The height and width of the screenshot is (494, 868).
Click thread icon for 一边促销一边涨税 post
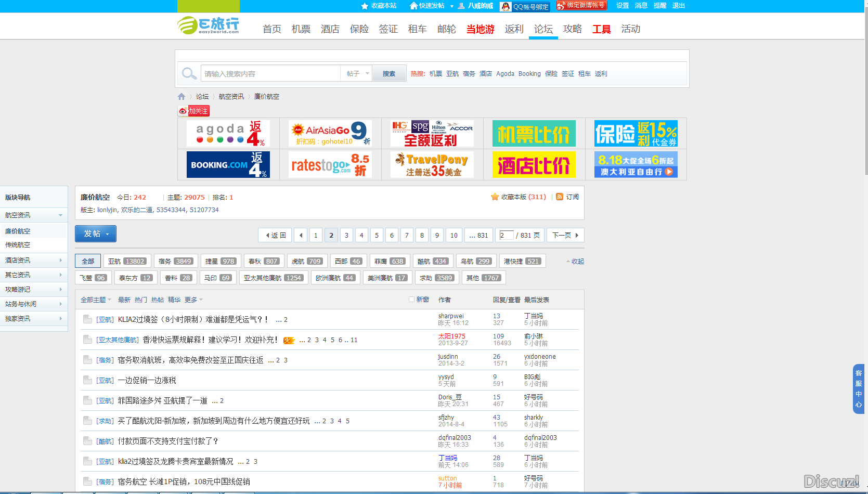87,380
